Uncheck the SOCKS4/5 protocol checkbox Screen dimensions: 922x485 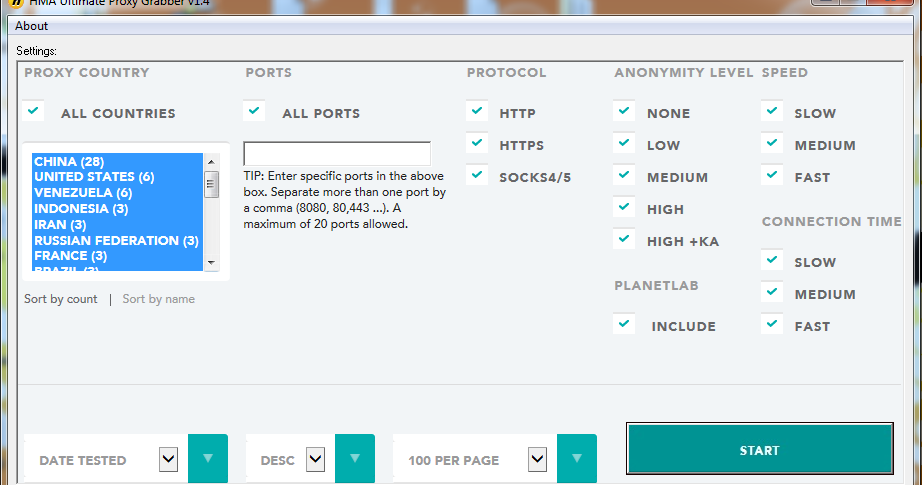coord(477,175)
